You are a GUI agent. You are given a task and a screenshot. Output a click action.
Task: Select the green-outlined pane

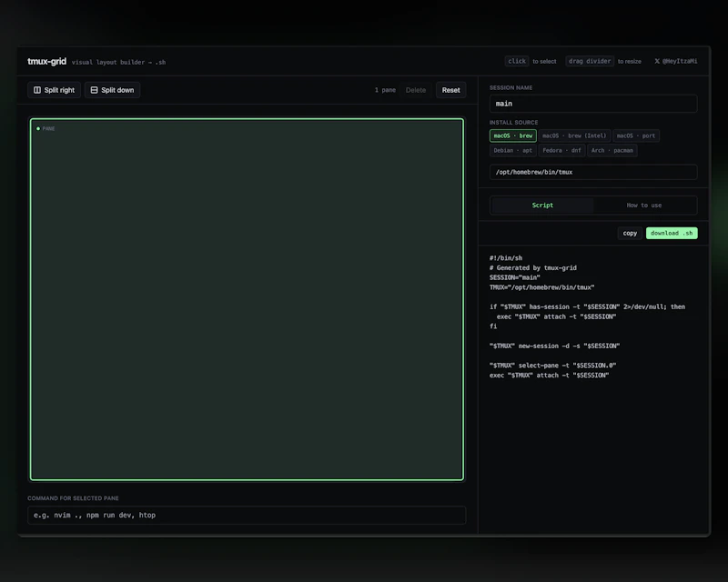coord(247,299)
